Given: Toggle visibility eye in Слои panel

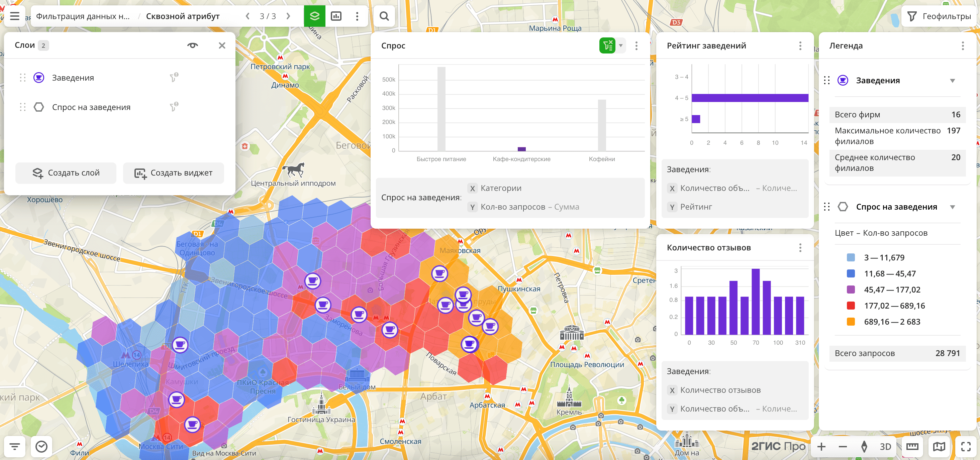Looking at the screenshot, I should (x=193, y=45).
